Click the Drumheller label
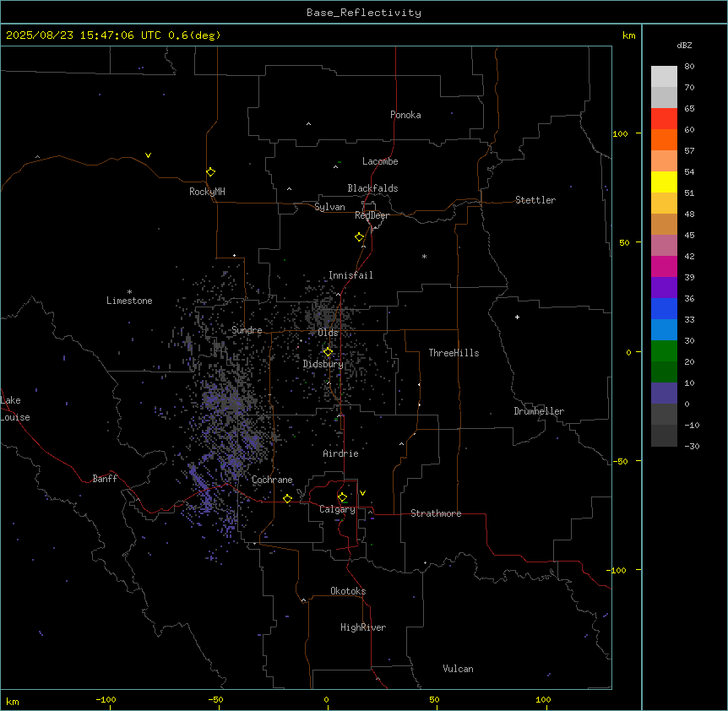This screenshot has width=728, height=711. point(539,411)
